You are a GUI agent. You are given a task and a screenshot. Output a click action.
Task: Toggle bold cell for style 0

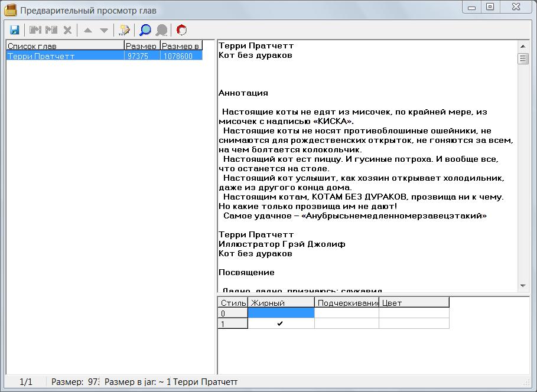pyautogui.click(x=281, y=313)
